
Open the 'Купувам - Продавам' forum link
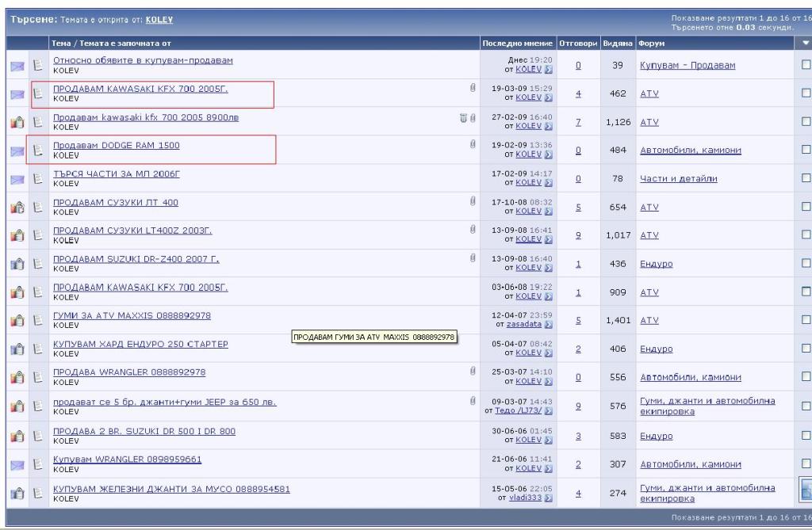(x=688, y=65)
